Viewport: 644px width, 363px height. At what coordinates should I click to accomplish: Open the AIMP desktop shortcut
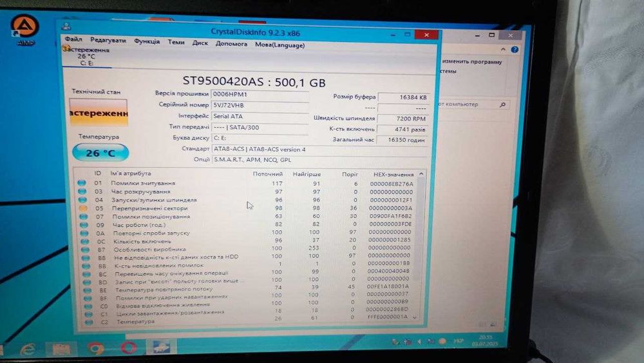[24, 30]
